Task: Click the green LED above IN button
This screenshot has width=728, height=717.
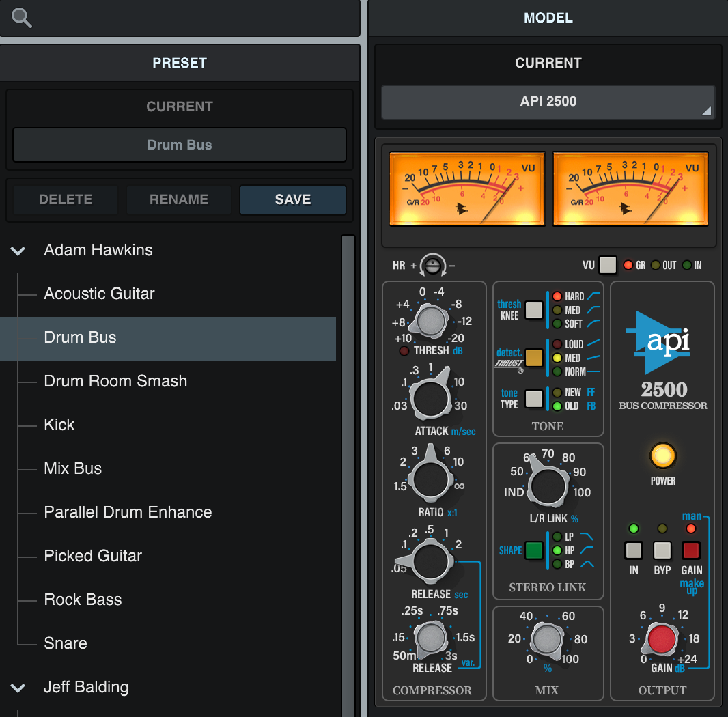Action: [633, 529]
